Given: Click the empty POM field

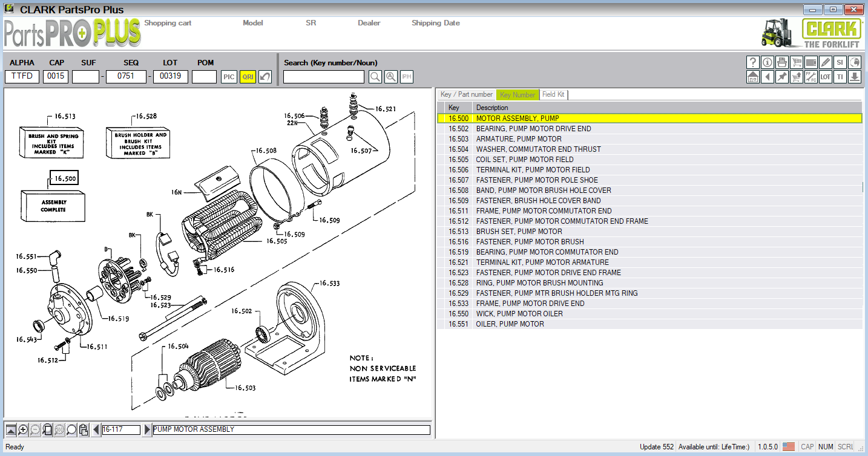Looking at the screenshot, I should tap(204, 77).
